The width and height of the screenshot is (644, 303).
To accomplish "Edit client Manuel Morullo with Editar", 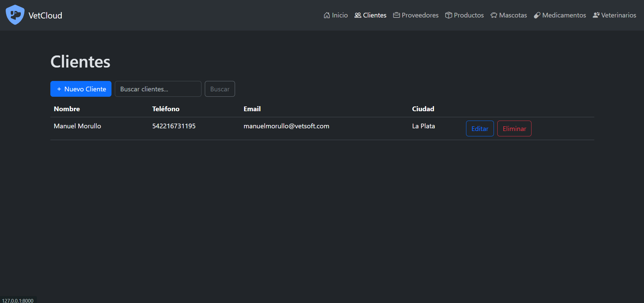I will tap(479, 129).
